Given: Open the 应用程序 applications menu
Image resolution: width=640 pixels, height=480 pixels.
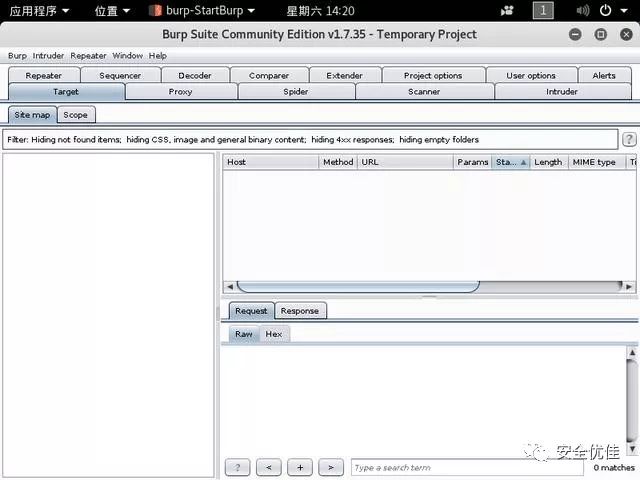Looking at the screenshot, I should point(39,11).
